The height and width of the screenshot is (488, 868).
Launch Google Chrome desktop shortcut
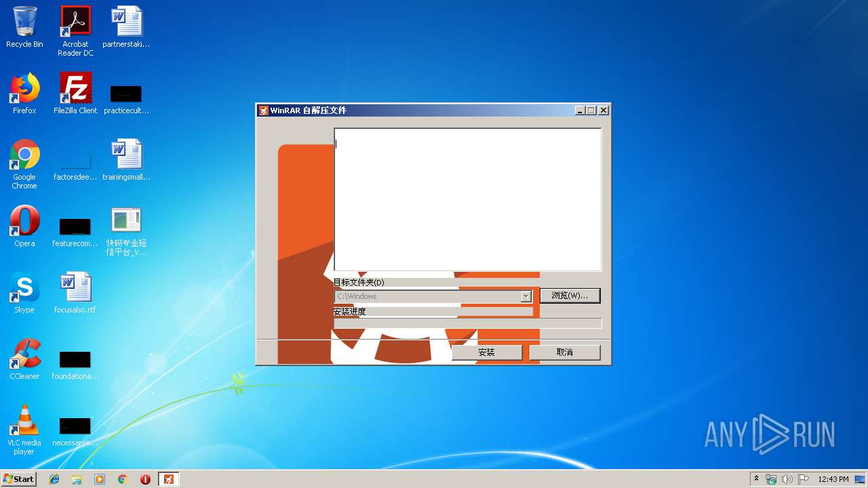coord(24,164)
